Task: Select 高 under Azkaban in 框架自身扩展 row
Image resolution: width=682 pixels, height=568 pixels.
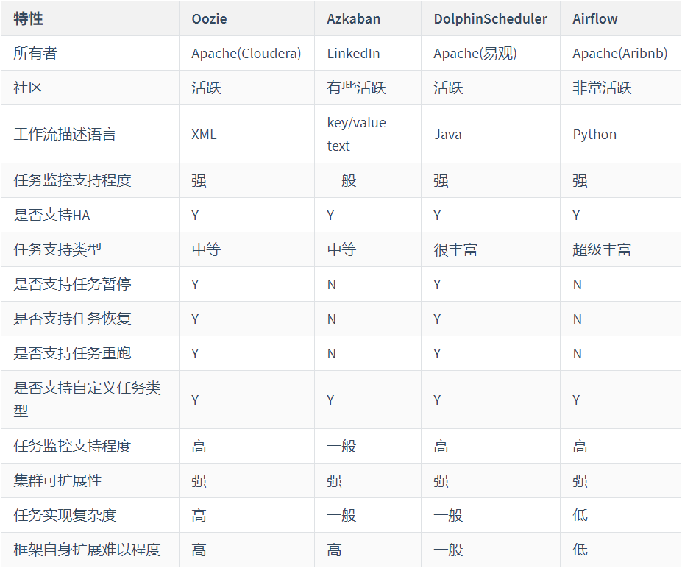Action: [x=334, y=550]
